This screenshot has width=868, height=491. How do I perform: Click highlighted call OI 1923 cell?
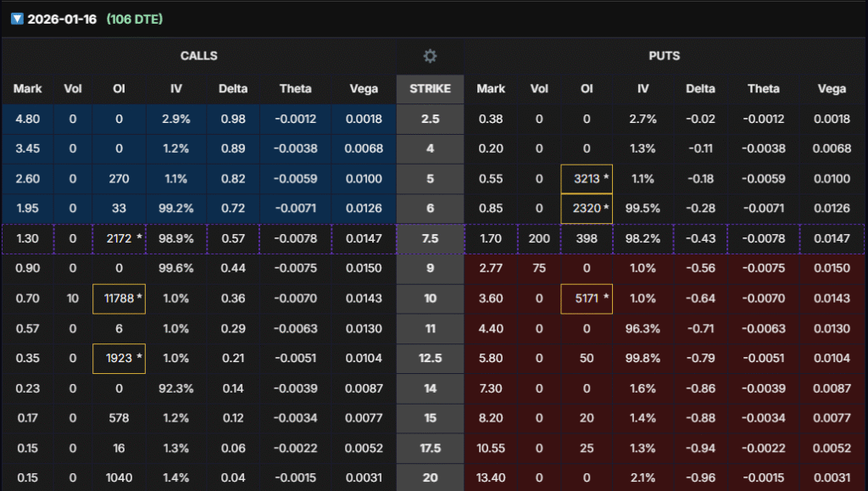tap(119, 358)
